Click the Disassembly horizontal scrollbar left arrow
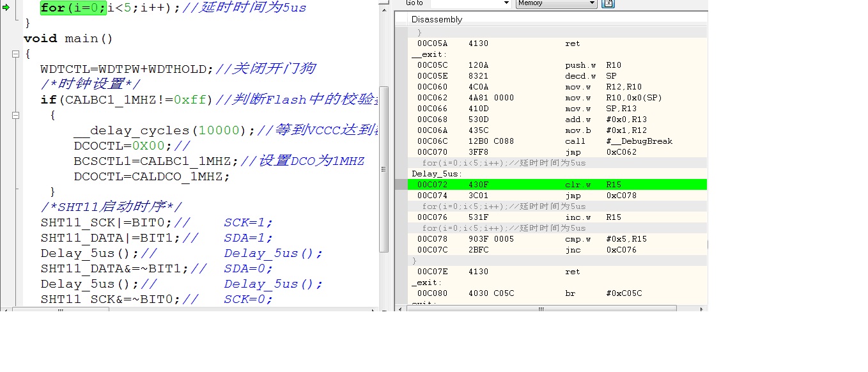Screen dimensions: 868x372 [x=401, y=309]
